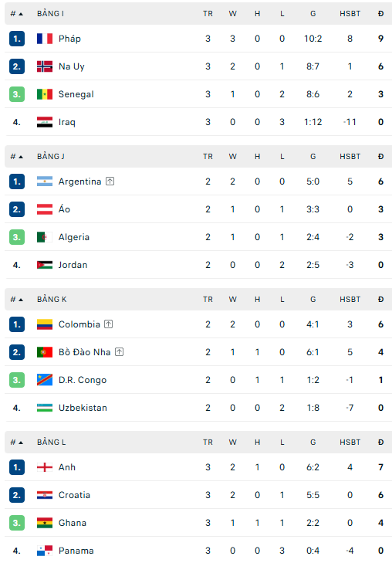Viewport: 392px width, 563px height.
Task: Open the Algeria team link
Action: click(74, 237)
